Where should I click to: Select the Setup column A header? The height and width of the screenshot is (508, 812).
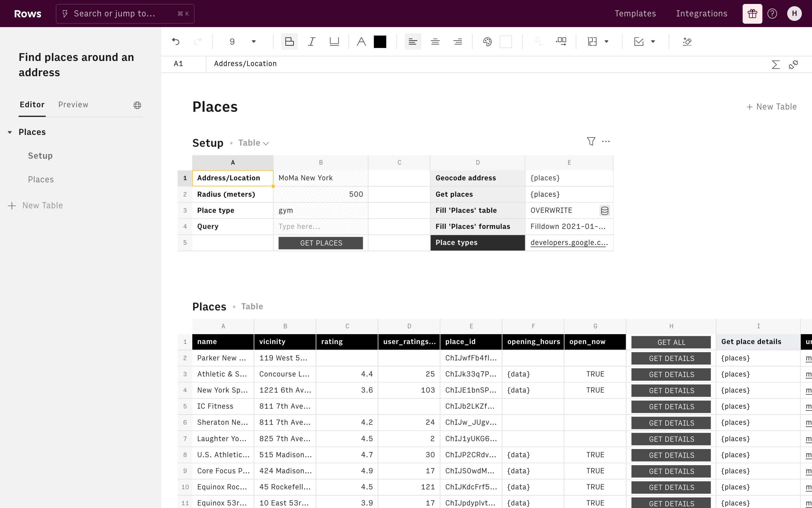pos(233,163)
